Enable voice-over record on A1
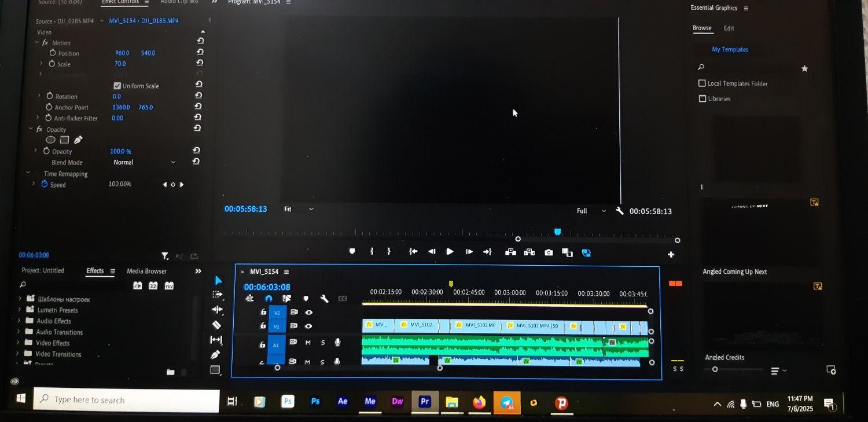 pos(338,343)
